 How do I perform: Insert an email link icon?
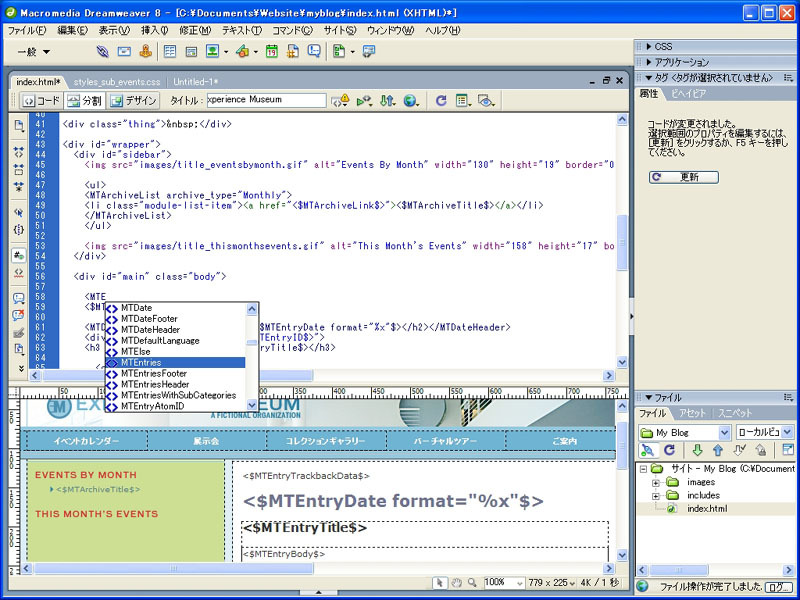point(124,52)
